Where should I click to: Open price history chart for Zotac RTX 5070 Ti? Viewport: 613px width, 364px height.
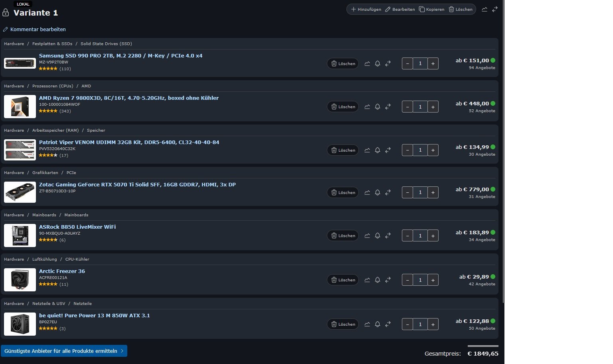(x=367, y=192)
